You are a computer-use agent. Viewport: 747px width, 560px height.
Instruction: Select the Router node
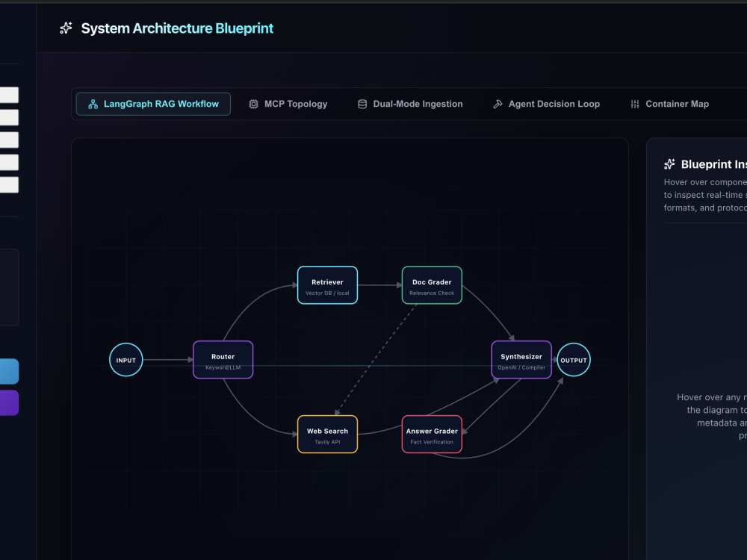click(x=223, y=360)
